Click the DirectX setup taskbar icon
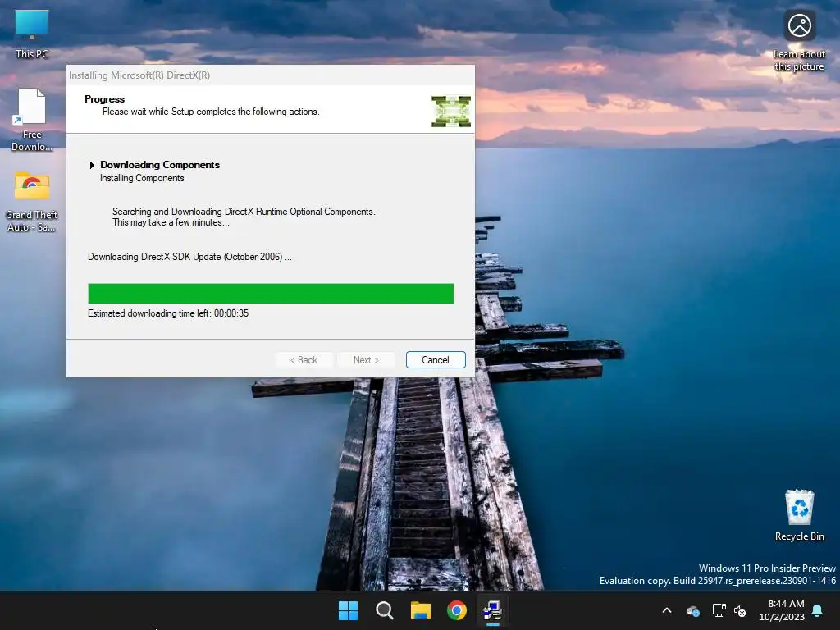The image size is (840, 630). tap(493, 610)
